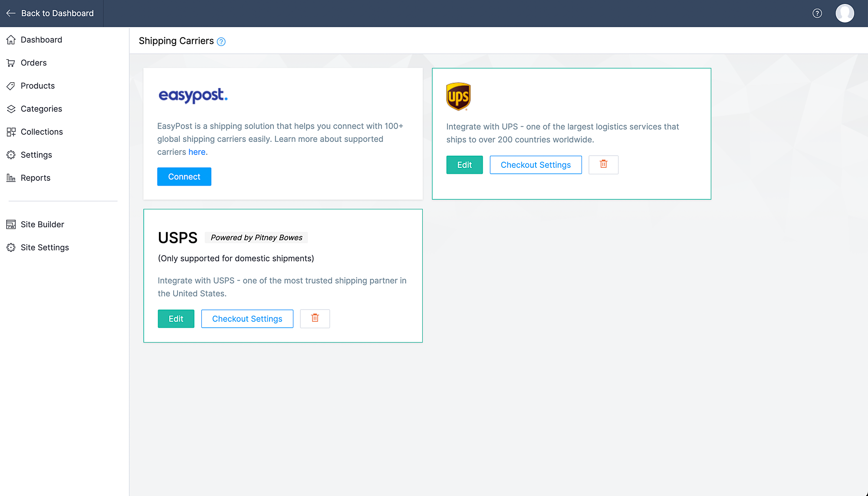The image size is (868, 496).
Task: Open Checkout Settings for UPS
Action: (536, 165)
